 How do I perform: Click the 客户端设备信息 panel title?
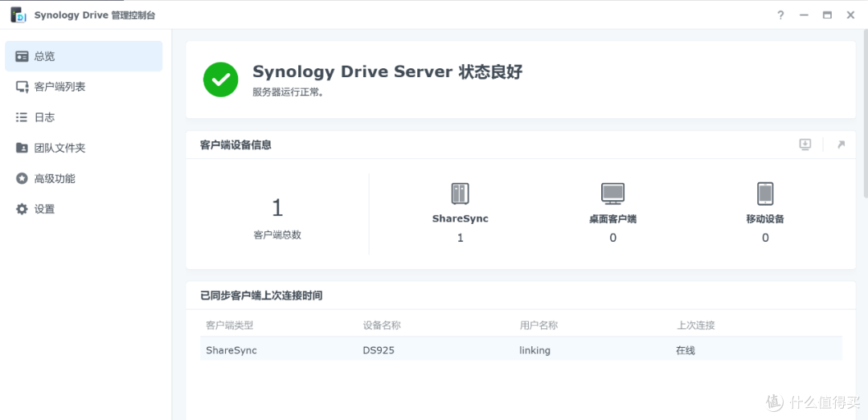click(x=235, y=145)
